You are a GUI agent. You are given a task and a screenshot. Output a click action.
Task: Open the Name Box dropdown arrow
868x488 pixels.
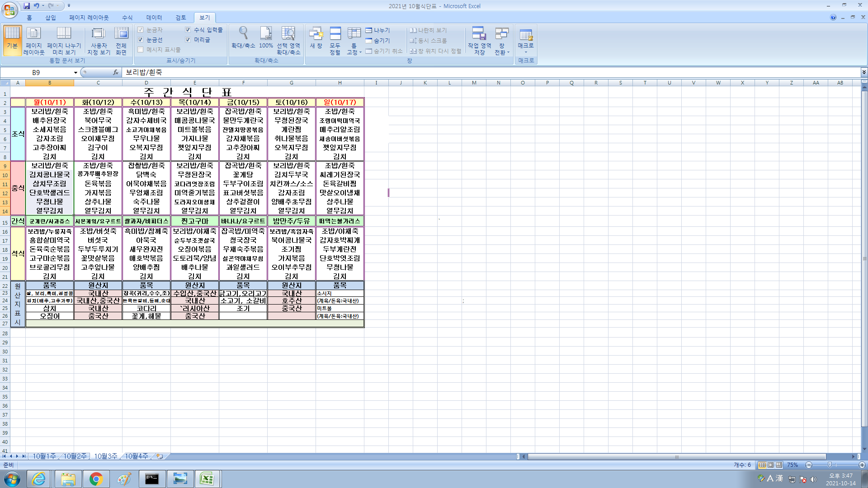point(75,72)
